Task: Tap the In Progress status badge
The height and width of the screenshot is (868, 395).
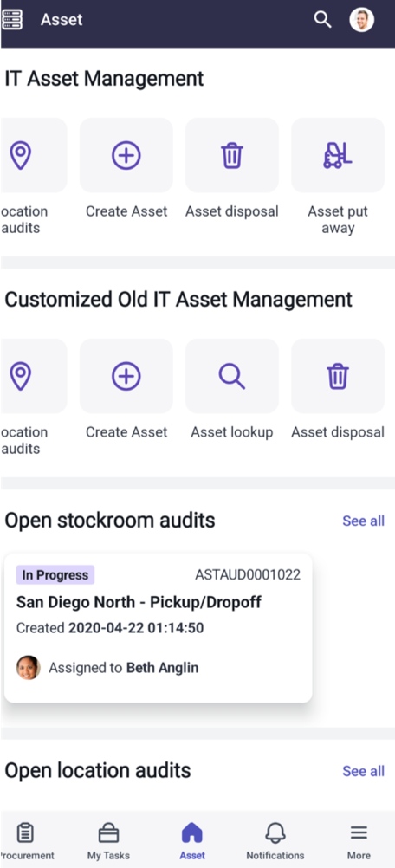Action: point(55,575)
